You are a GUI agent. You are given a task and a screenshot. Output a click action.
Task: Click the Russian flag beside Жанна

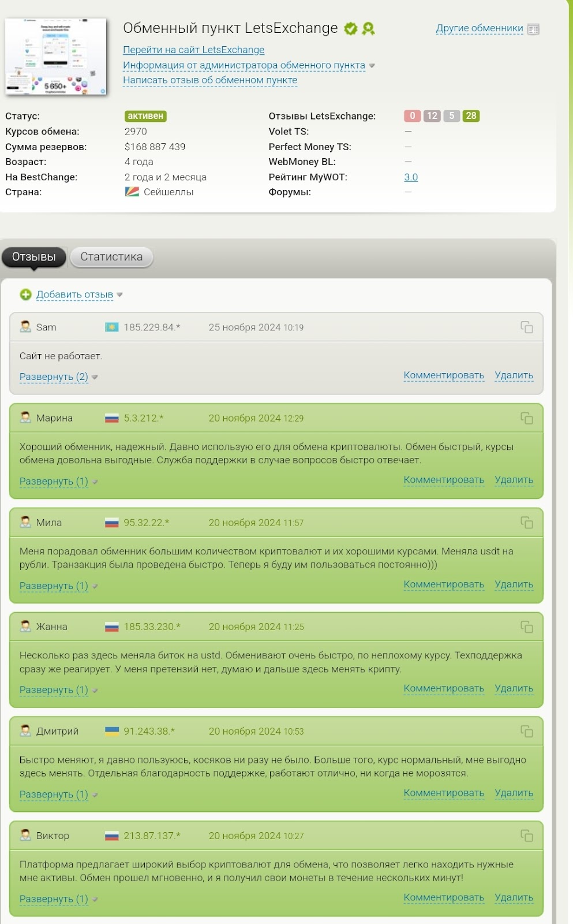pyautogui.click(x=111, y=627)
